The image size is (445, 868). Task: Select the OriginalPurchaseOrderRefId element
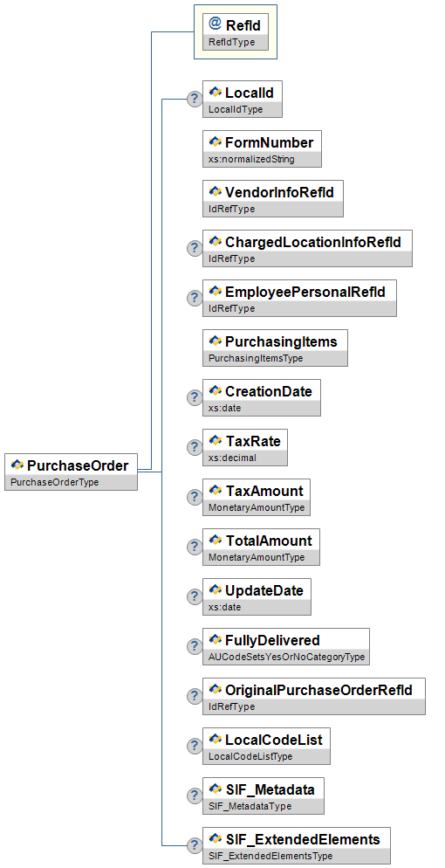pos(314,696)
